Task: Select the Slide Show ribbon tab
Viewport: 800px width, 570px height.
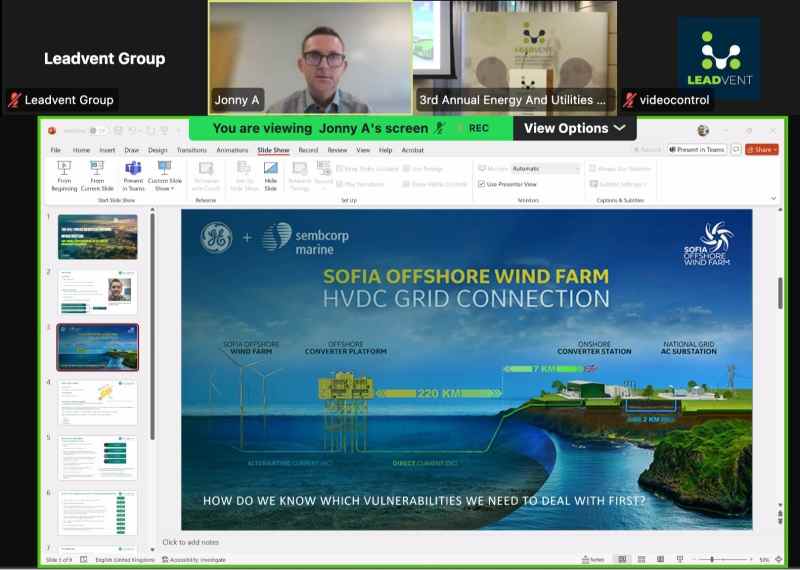Action: tap(273, 150)
